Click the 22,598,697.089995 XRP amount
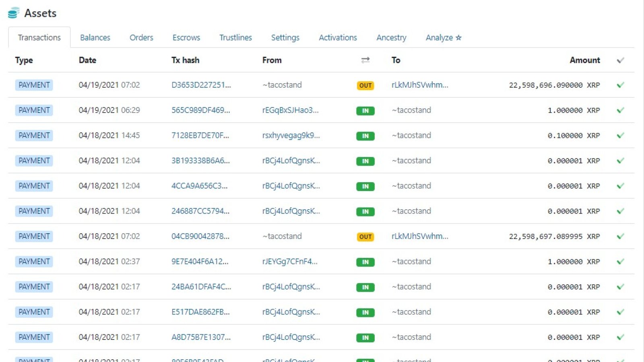The height and width of the screenshot is (362, 644). [x=554, y=237]
